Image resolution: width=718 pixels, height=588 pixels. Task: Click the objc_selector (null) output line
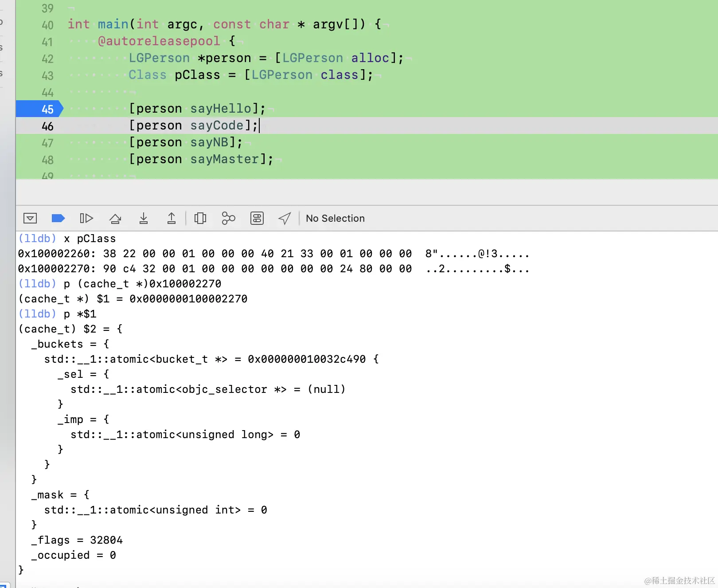(208, 389)
